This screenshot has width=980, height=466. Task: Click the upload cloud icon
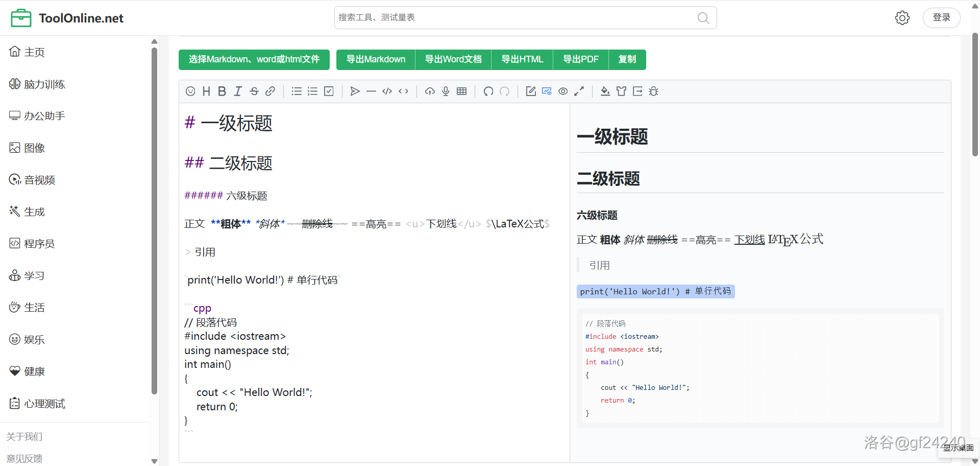coord(430,91)
